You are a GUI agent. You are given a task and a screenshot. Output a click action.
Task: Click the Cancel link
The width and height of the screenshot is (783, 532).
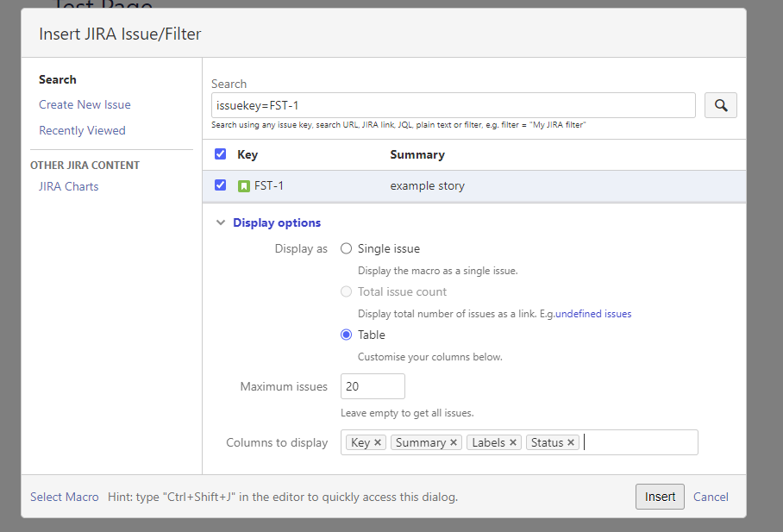click(x=711, y=497)
